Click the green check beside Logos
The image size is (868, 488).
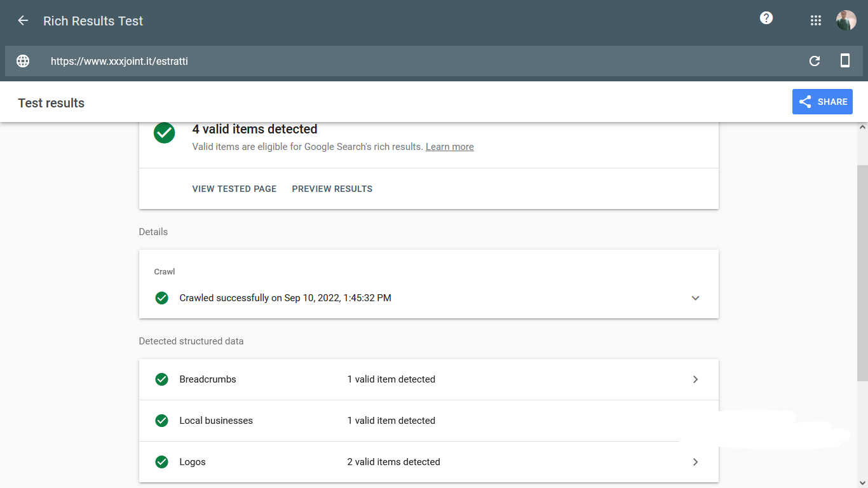pyautogui.click(x=162, y=462)
